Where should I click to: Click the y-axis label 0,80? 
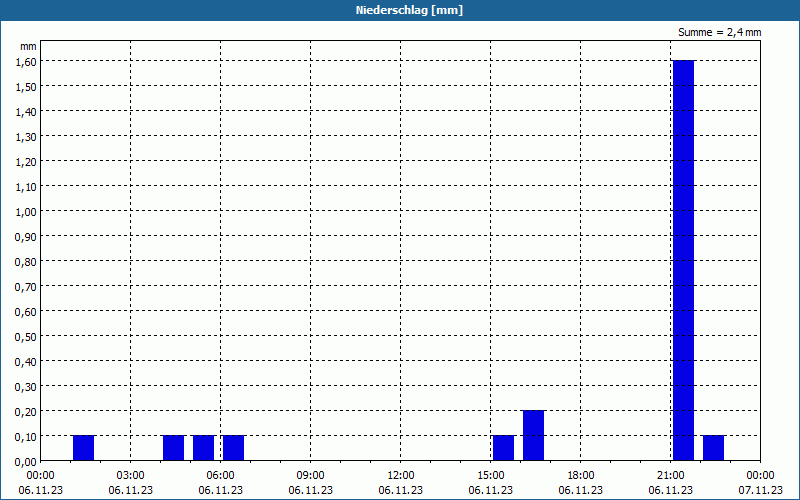26,261
